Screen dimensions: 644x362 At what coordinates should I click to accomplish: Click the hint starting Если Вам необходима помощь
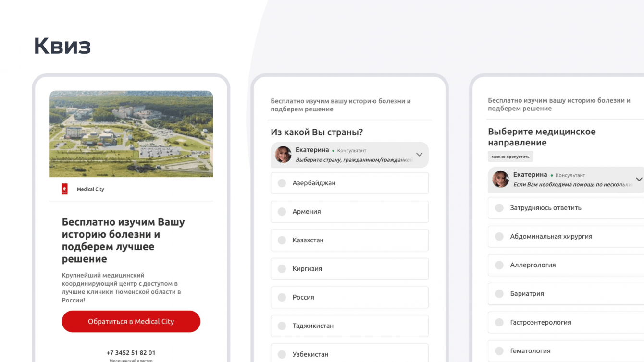(x=573, y=184)
